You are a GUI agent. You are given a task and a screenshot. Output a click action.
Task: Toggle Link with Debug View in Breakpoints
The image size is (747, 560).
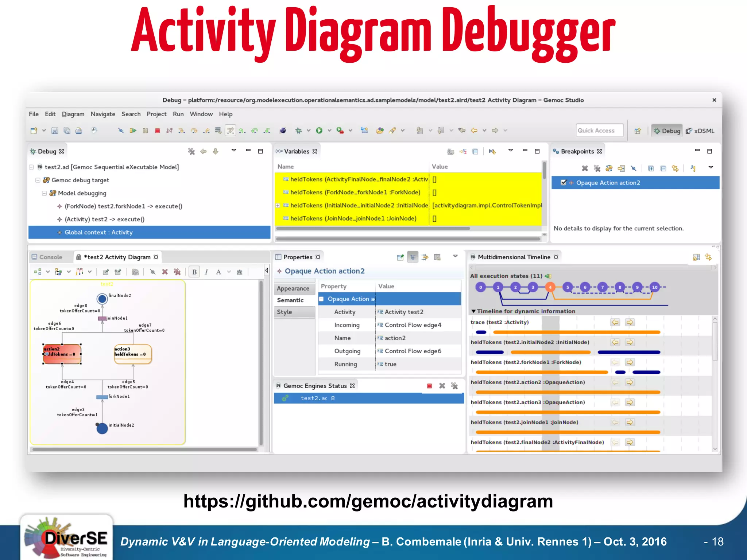(x=675, y=168)
